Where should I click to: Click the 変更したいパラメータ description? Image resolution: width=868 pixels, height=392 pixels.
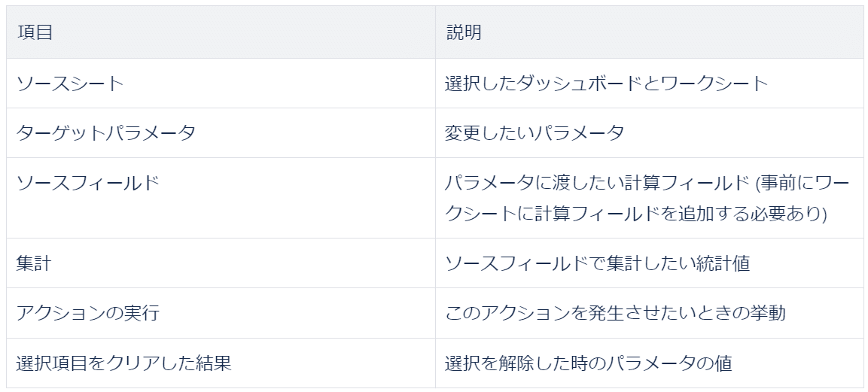535,133
